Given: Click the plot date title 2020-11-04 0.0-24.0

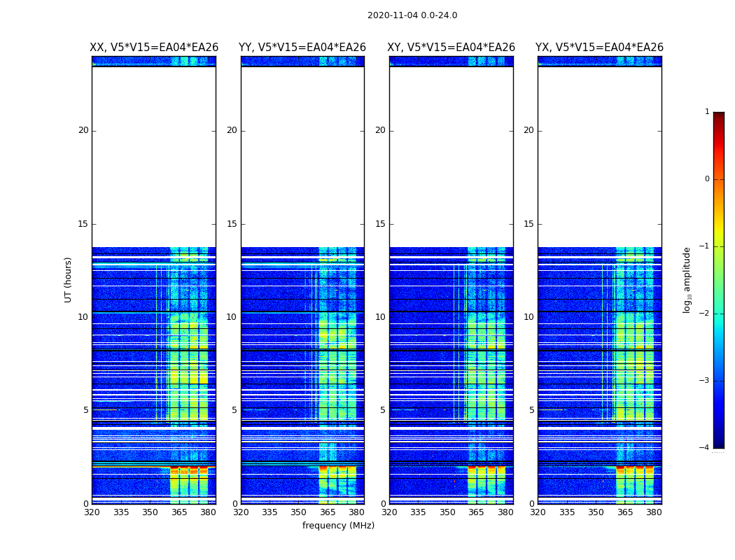Looking at the screenshot, I should click(x=412, y=15).
